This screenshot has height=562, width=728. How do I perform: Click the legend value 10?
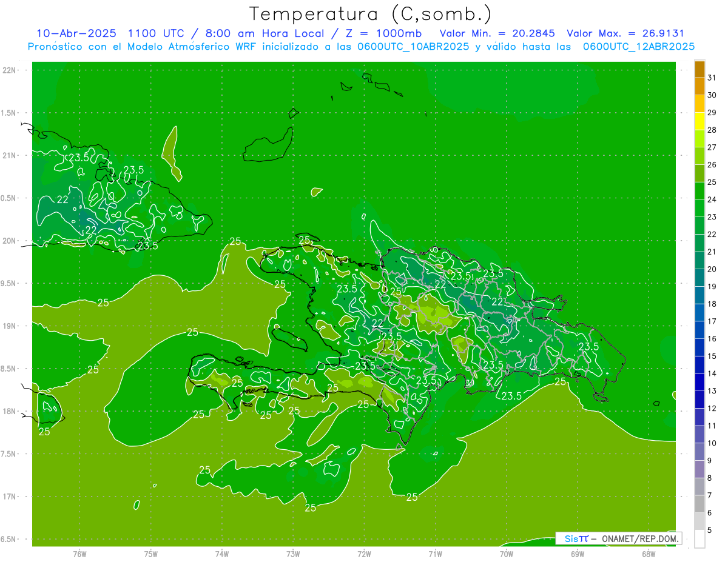[712, 443]
